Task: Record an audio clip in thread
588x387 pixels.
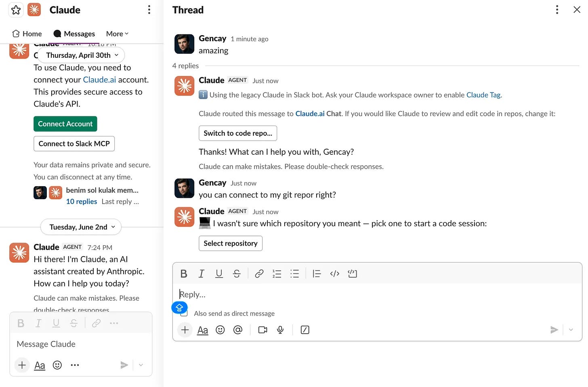Action: [280, 330]
